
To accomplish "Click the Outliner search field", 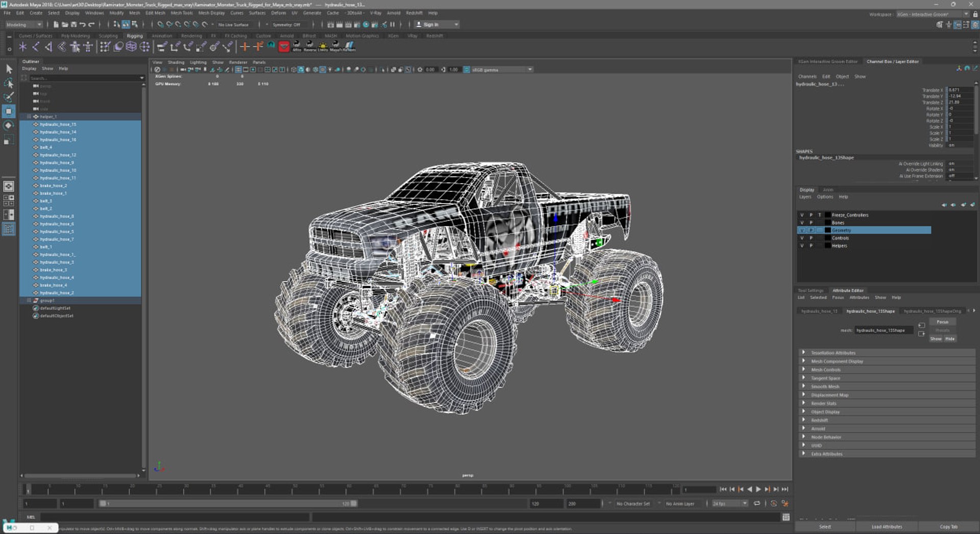I will [x=84, y=78].
